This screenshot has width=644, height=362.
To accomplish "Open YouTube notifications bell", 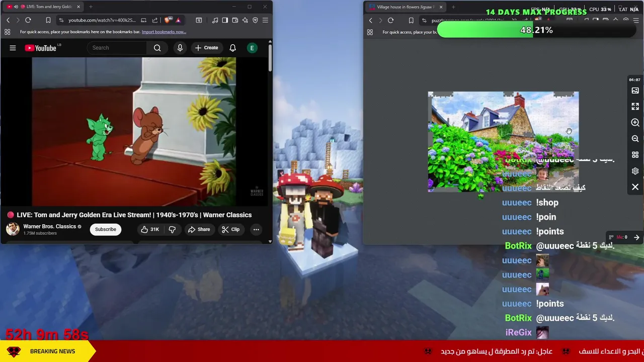I will click(232, 48).
